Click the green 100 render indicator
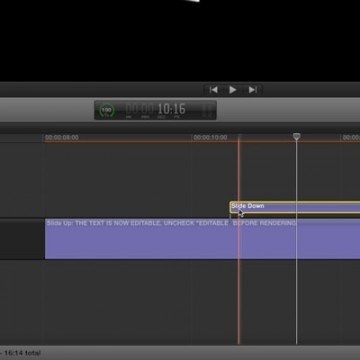The width and height of the screenshot is (360, 360). tap(107, 110)
